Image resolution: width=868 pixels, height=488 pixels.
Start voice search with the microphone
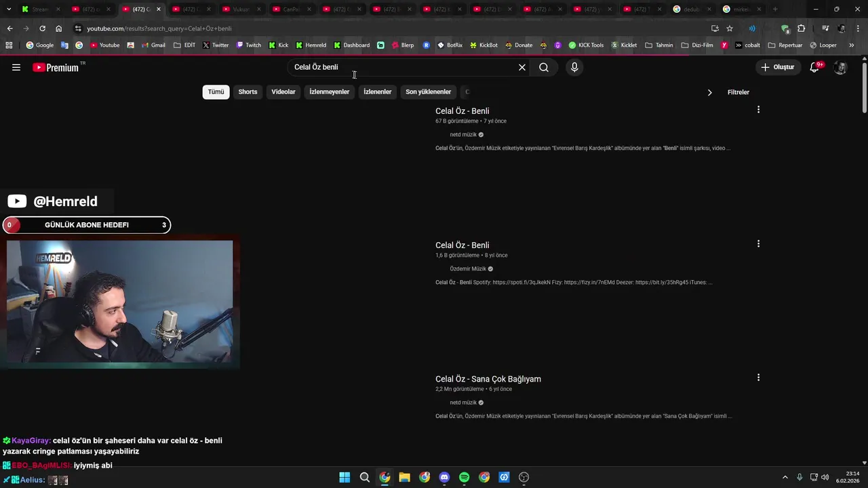(x=574, y=67)
